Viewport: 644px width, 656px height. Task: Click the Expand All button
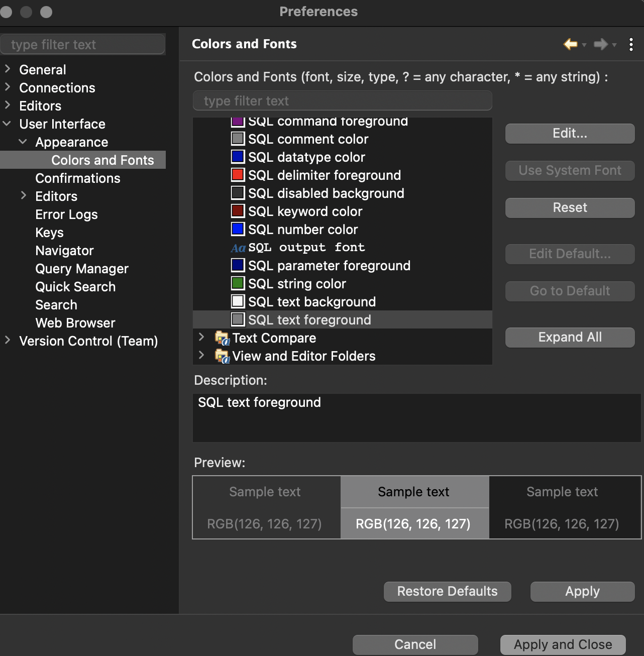point(570,337)
